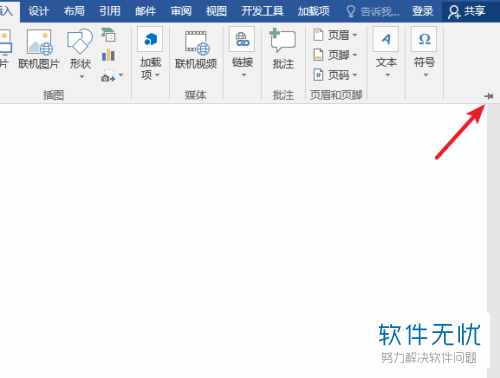This screenshot has width=500, height=378.
Task: Open the Shapes (形状) gallery
Action: [80, 53]
